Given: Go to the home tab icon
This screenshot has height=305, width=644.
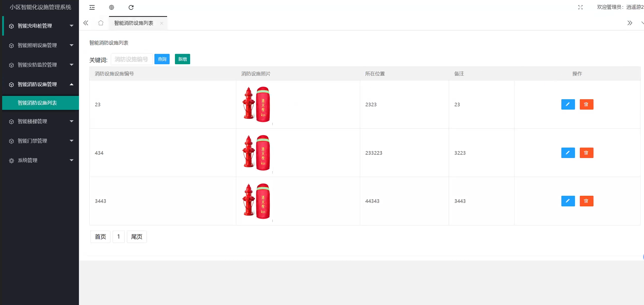Looking at the screenshot, I should (x=101, y=23).
